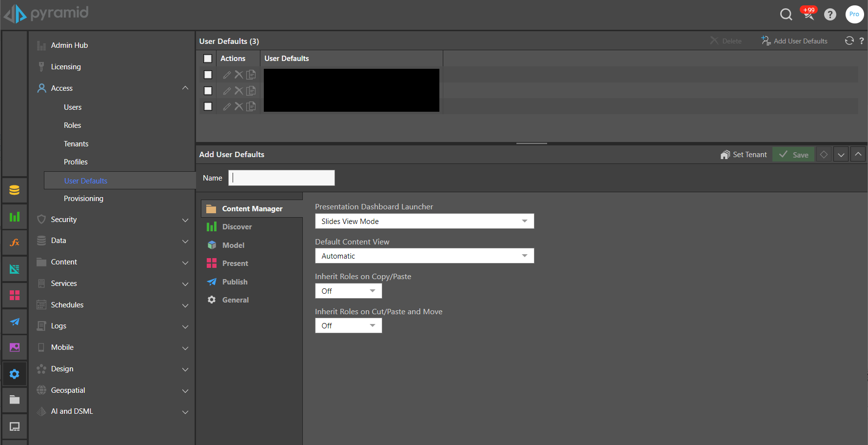Open the Formulate fx icon in left rail
The height and width of the screenshot is (445, 868).
tap(15, 243)
